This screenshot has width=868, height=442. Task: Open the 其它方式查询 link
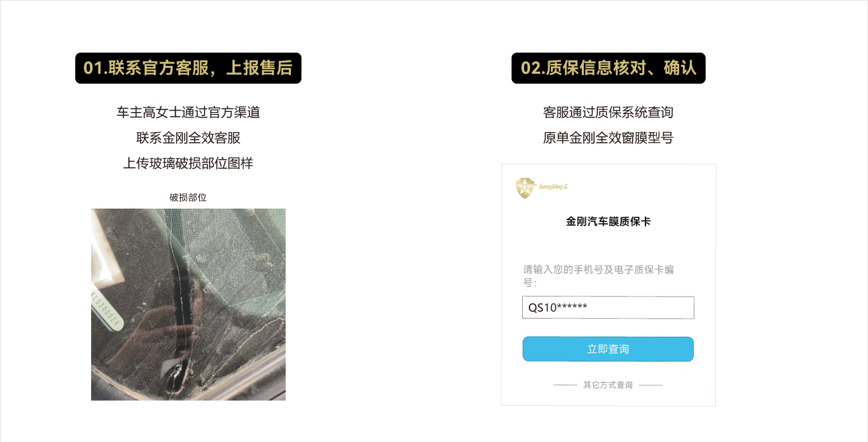click(x=608, y=385)
